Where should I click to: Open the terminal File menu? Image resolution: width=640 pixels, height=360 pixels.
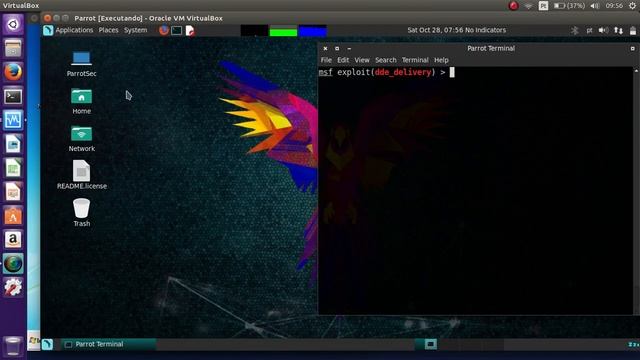(x=326, y=60)
